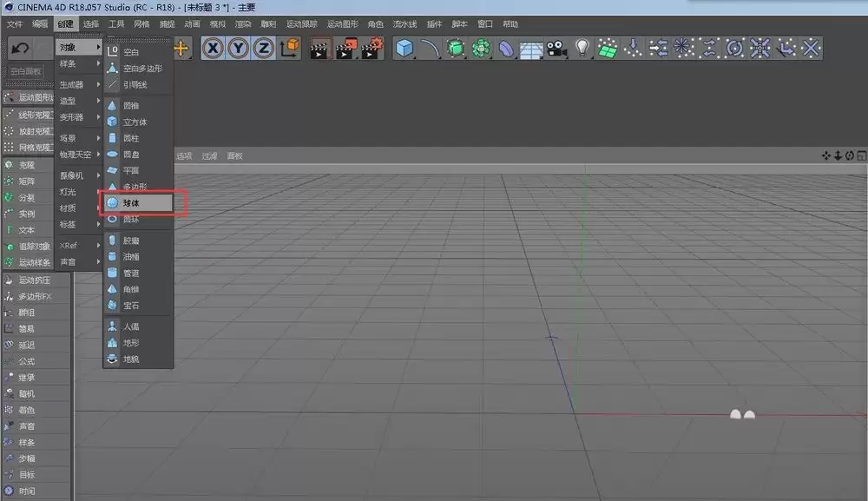Open the 渲染 menu in the menu bar

pos(242,24)
